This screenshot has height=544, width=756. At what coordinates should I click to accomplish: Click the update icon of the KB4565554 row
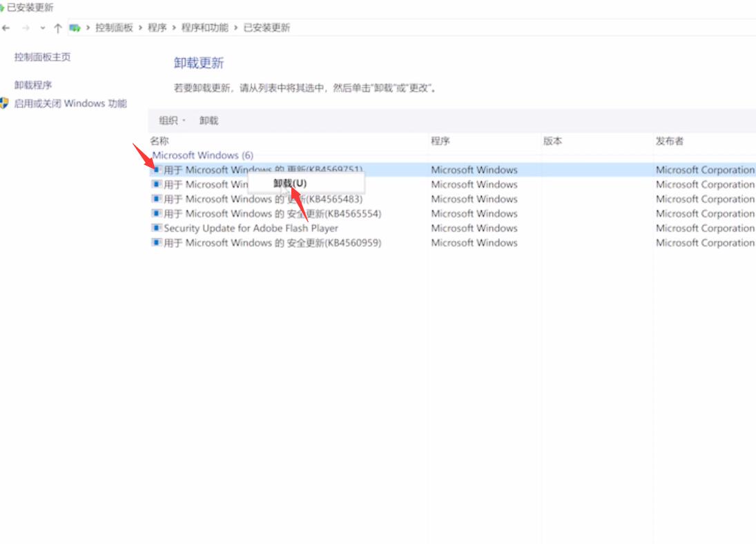tap(156, 213)
